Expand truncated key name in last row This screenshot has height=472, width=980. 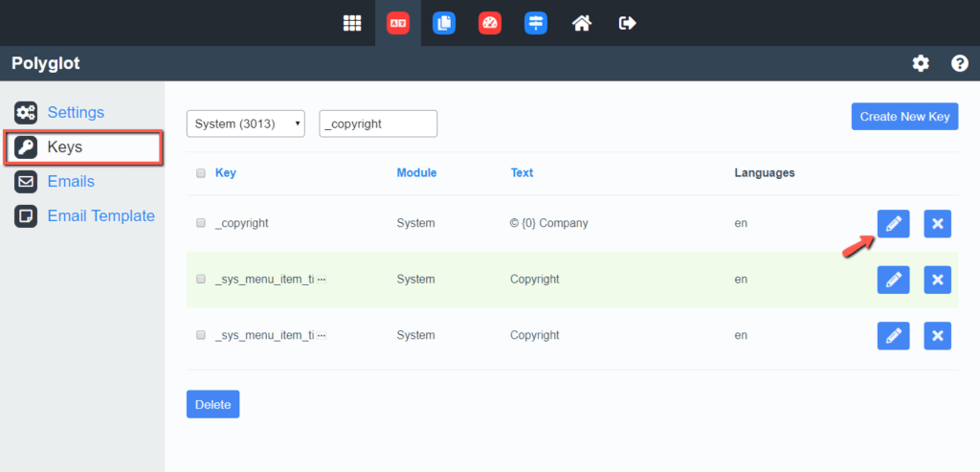(x=322, y=336)
